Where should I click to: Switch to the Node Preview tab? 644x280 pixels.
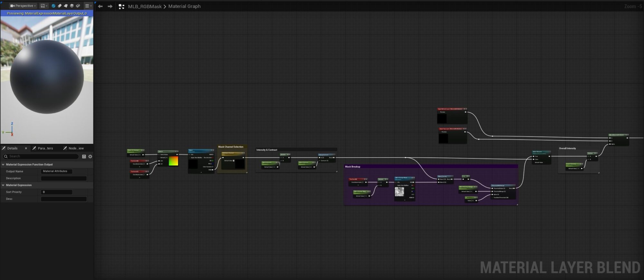click(76, 148)
